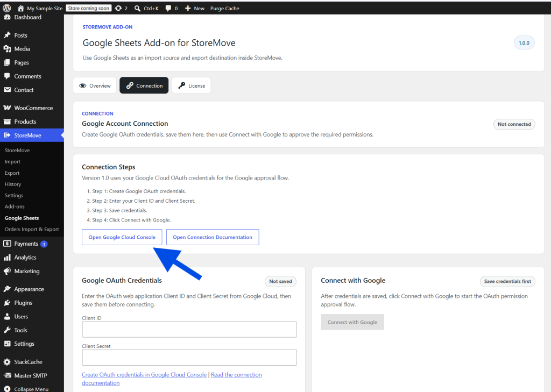551x392 pixels.
Task: Click Open Connection Documentation button
Action: (213, 237)
